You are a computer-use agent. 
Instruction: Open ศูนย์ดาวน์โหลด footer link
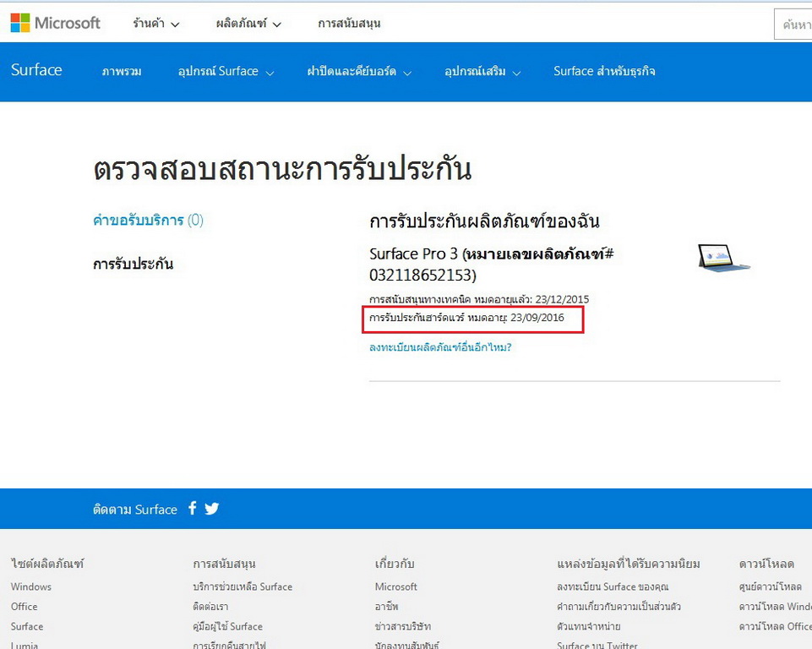coord(770,586)
